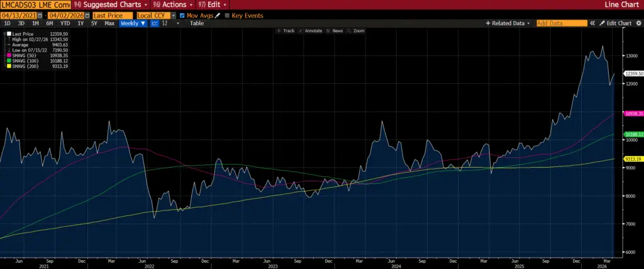Click the green 10188.12 axis label

pyautogui.click(x=633, y=134)
